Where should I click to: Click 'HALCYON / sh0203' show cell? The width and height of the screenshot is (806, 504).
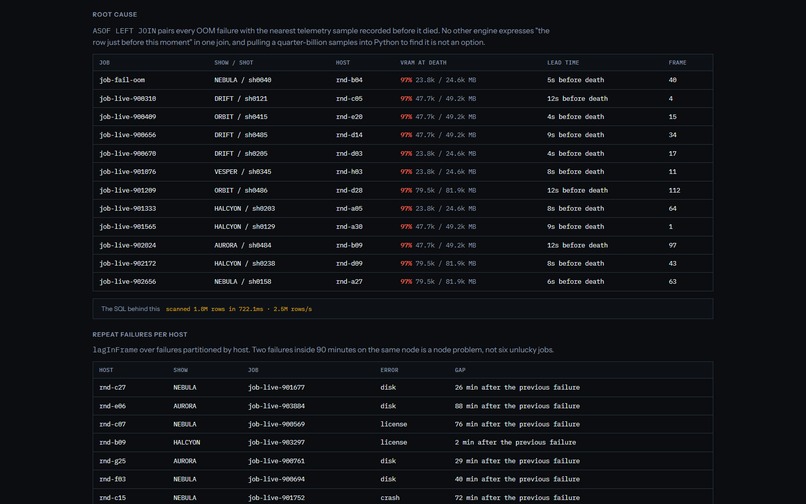click(245, 209)
